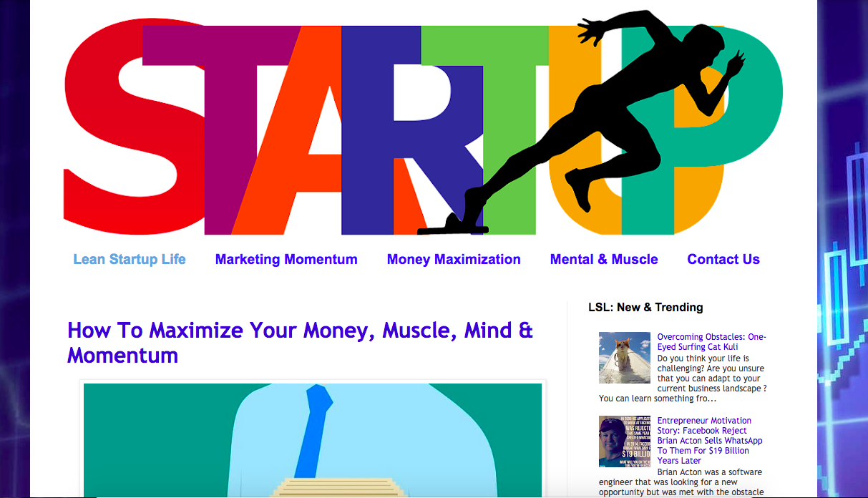Image resolution: width=868 pixels, height=498 pixels.
Task: Open the Money Maximization section
Action: click(x=454, y=259)
